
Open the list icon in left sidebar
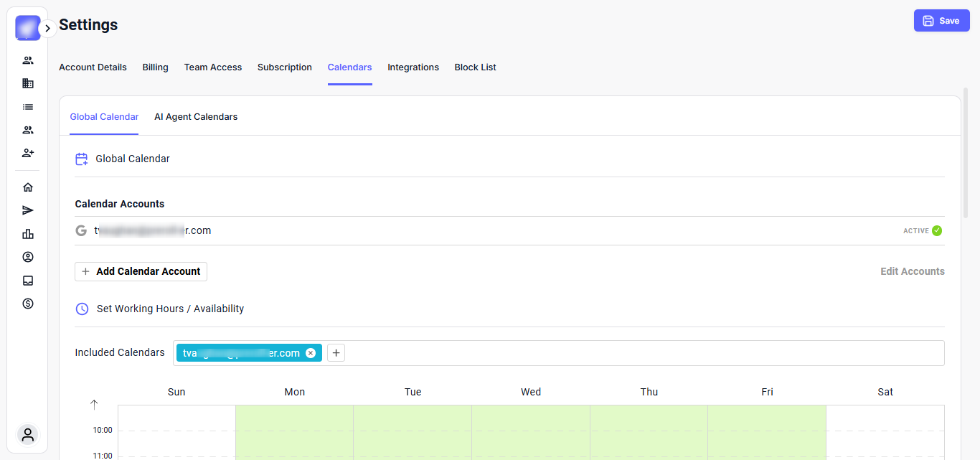point(28,107)
